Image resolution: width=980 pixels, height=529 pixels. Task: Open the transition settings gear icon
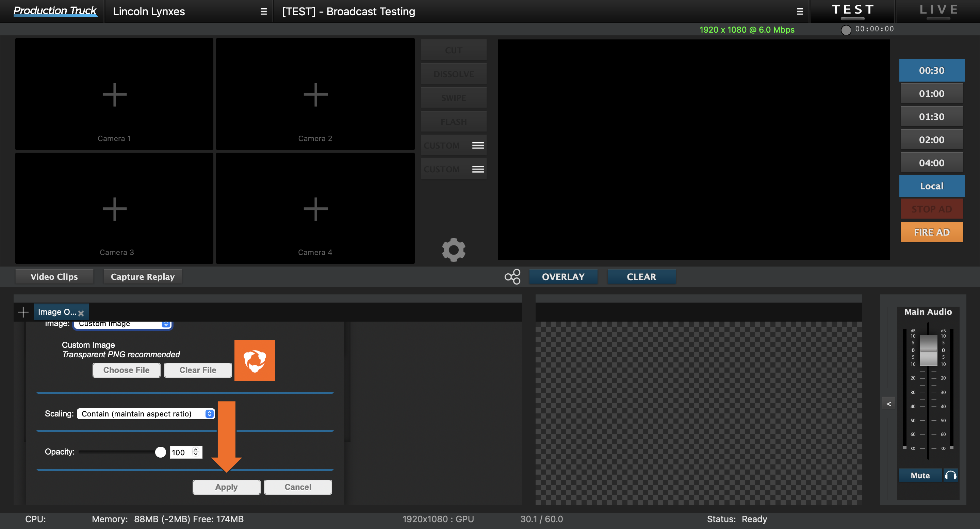pyautogui.click(x=454, y=250)
